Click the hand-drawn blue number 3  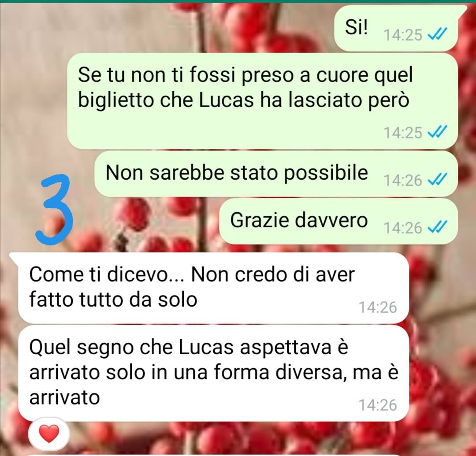click(x=54, y=209)
